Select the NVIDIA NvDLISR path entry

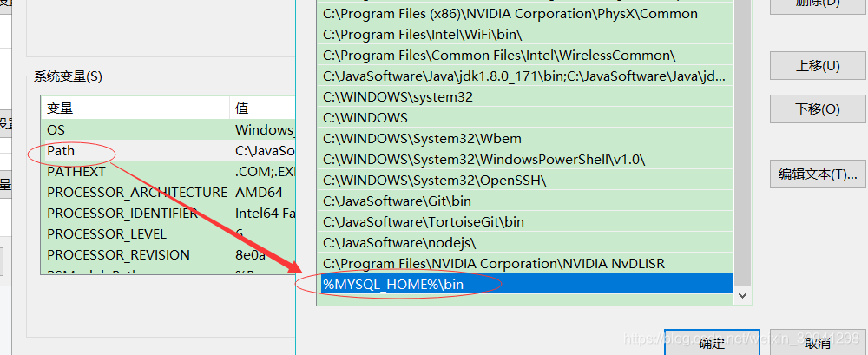tap(527, 264)
